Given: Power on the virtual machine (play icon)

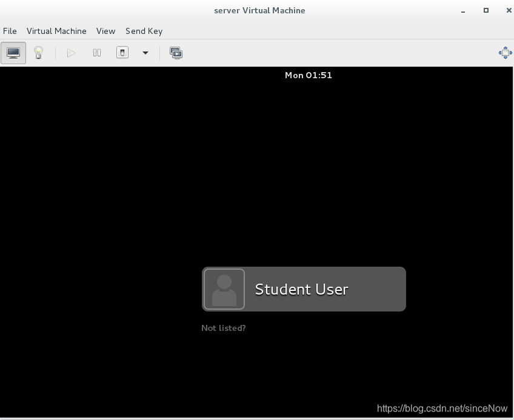Looking at the screenshot, I should point(71,53).
